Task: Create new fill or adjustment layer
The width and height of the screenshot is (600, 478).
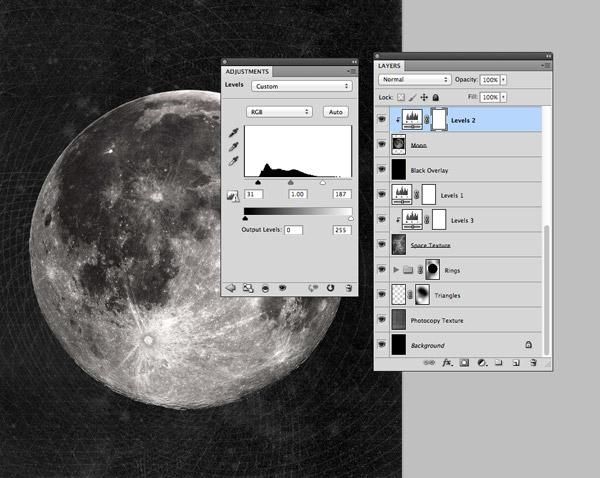Action: coord(482,362)
